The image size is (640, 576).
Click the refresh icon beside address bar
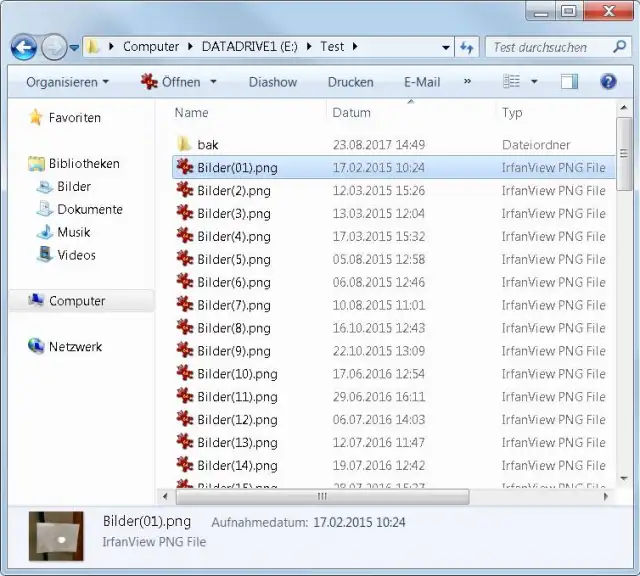[x=467, y=47]
